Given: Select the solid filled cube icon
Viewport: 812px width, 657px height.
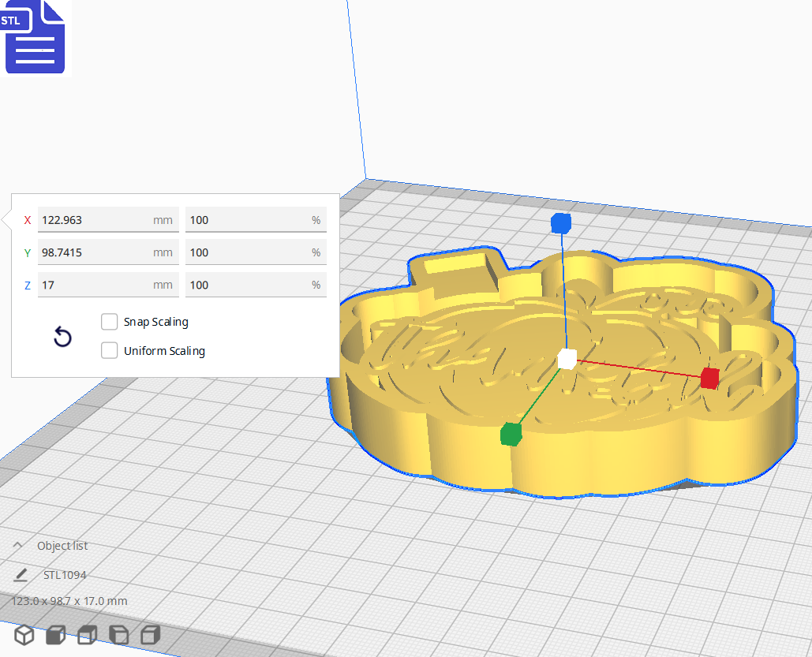Looking at the screenshot, I should click(54, 635).
